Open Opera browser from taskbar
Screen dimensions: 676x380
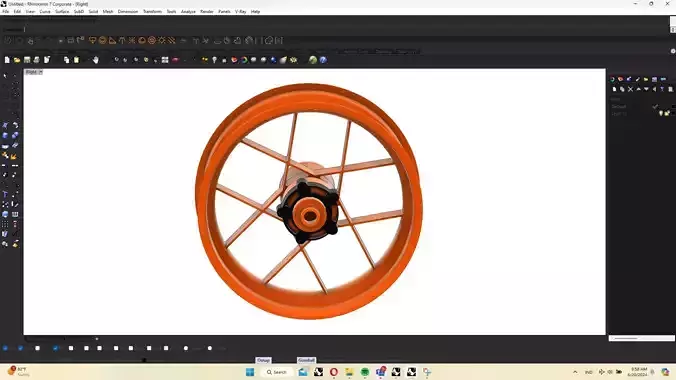tap(334, 372)
